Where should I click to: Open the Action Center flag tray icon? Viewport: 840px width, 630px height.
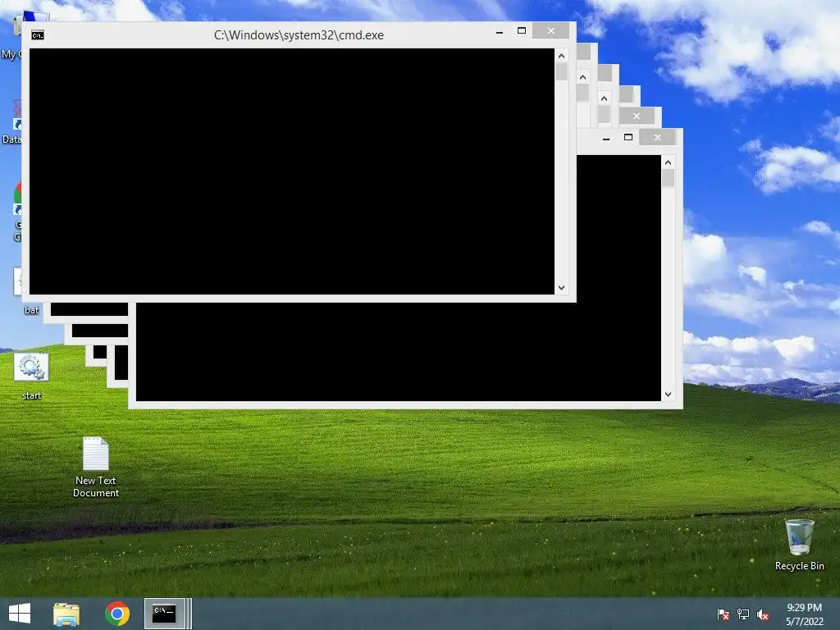[724, 614]
